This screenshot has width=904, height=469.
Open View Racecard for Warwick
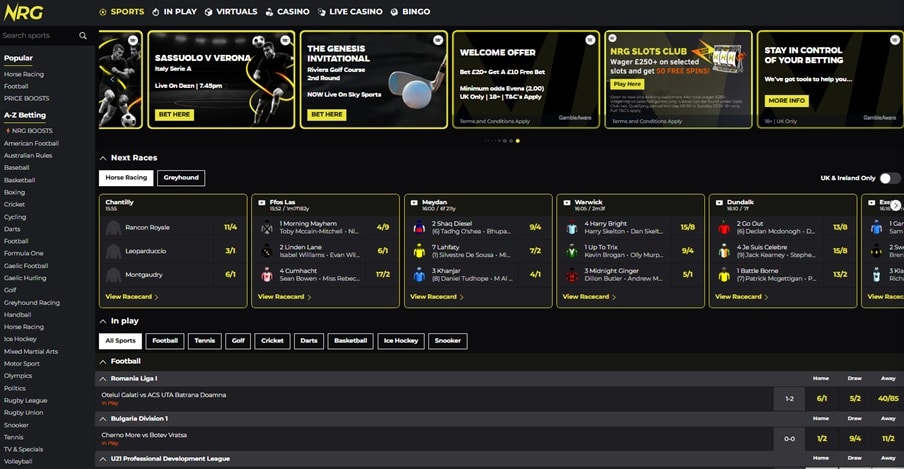tap(589, 297)
